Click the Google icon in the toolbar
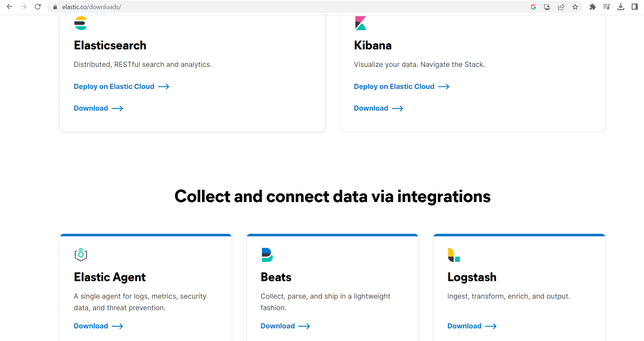The image size is (644, 341). pyautogui.click(x=533, y=7)
